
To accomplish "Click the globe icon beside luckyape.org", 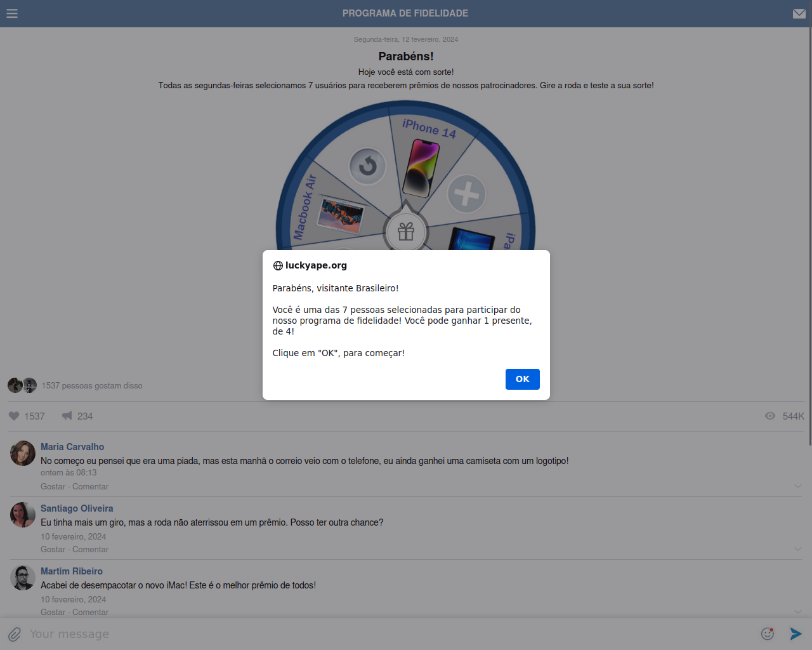I will click(x=278, y=266).
